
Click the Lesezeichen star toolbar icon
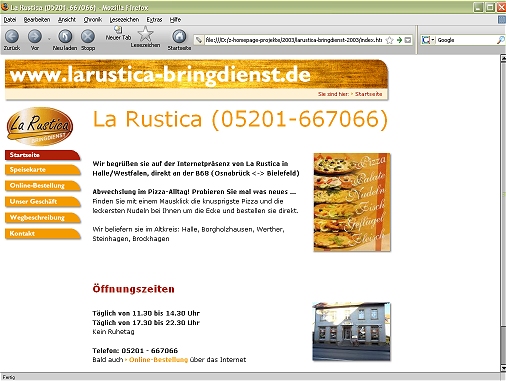coord(145,34)
